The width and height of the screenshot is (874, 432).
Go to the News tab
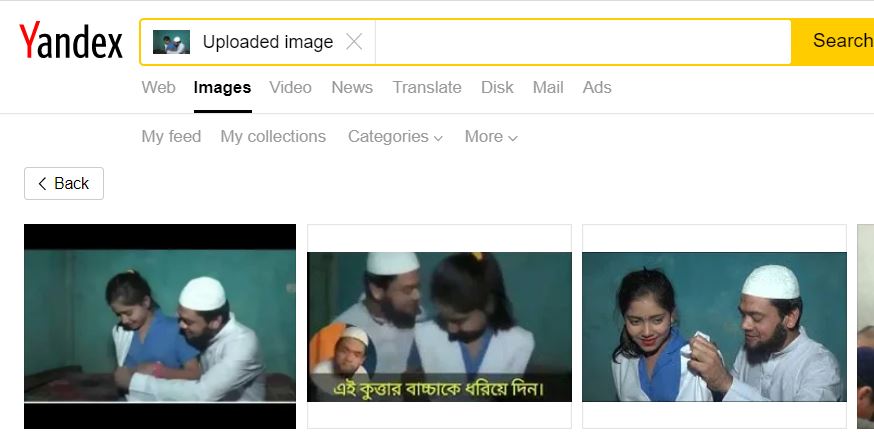tap(352, 88)
